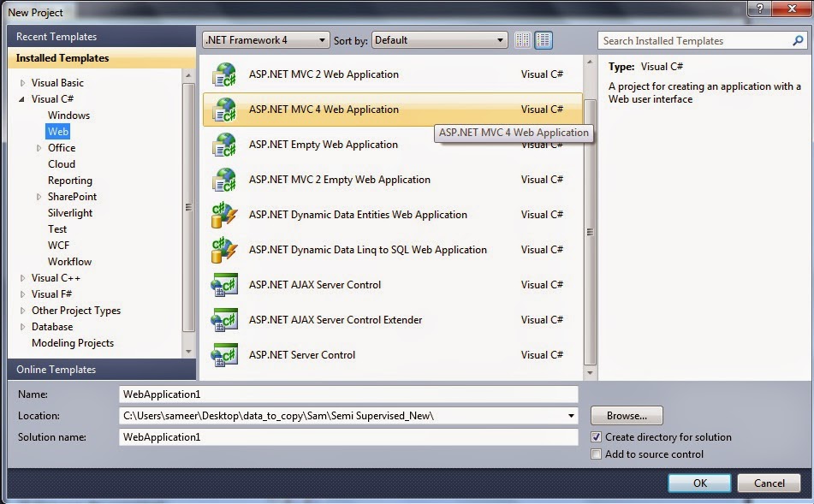Open the Online Templates section
Screen dimensions: 814x504
(x=102, y=370)
